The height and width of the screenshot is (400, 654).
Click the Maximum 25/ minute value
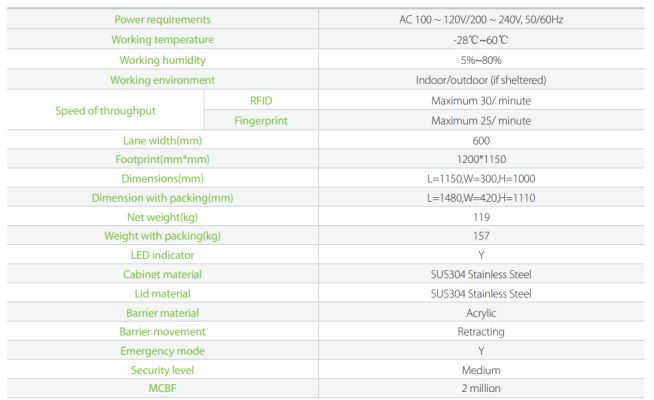coord(481,121)
